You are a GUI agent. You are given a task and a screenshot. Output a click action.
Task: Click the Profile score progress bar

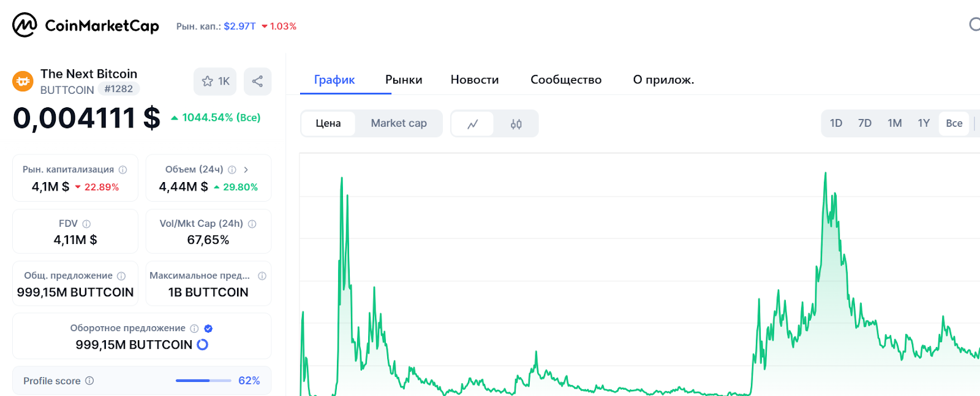click(x=203, y=381)
